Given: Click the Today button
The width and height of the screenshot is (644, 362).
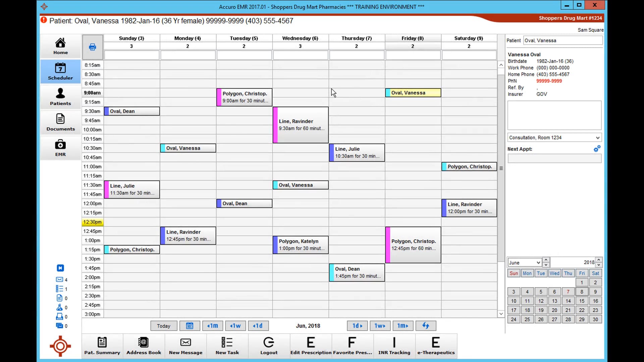Looking at the screenshot, I should click(163, 325).
